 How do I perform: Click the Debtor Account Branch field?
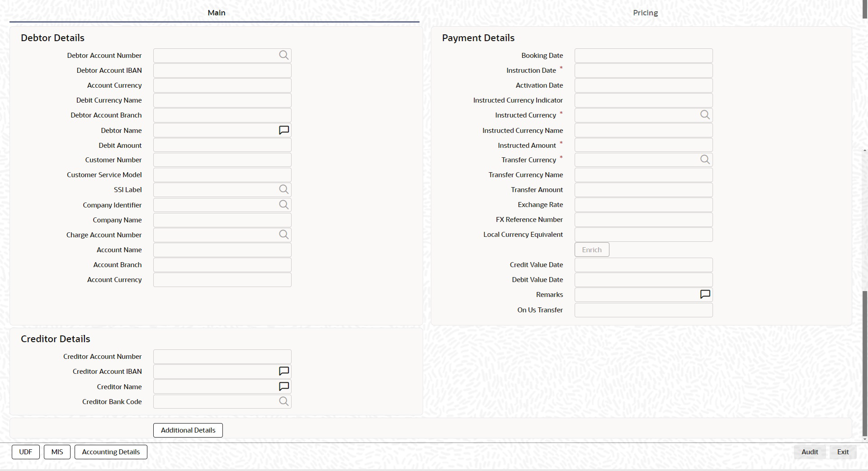222,115
